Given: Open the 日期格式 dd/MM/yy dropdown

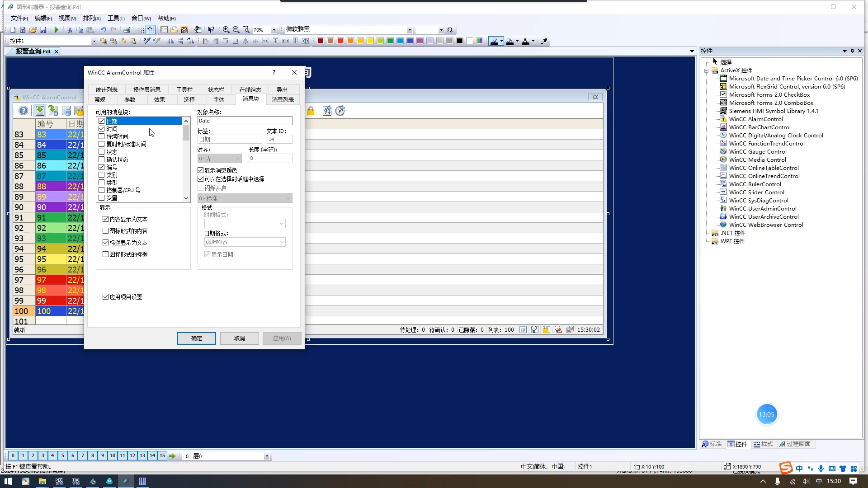Looking at the screenshot, I should pos(281,242).
